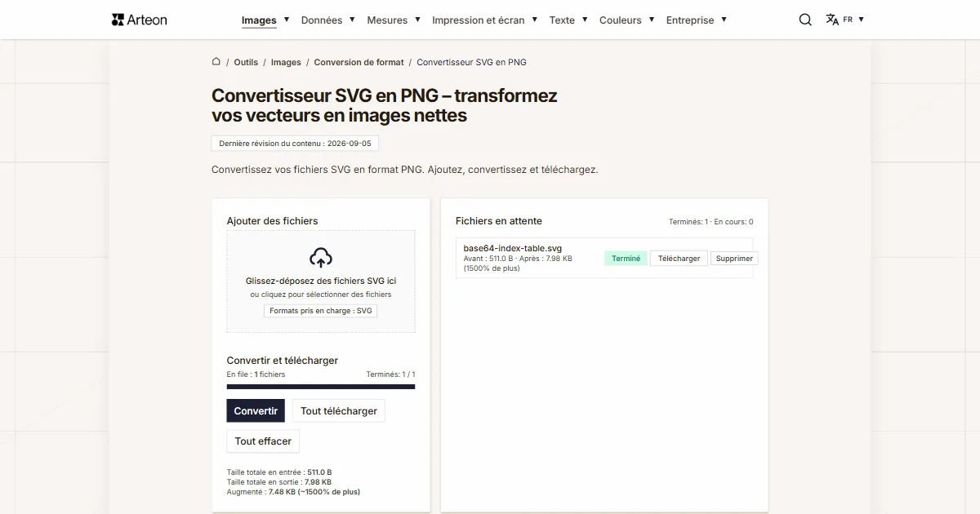Expand the arrow next to Couleurs

point(652,20)
